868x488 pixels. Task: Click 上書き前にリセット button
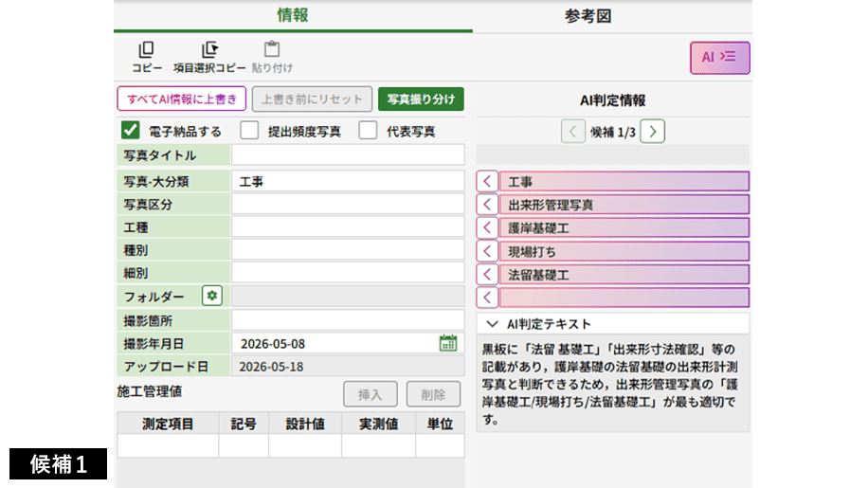(312, 99)
